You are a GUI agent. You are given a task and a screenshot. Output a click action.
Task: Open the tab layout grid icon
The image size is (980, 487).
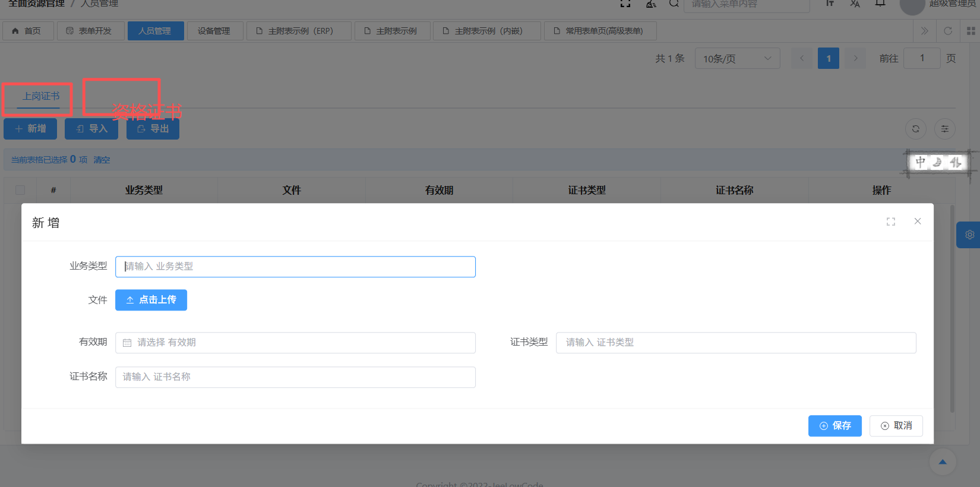(970, 31)
